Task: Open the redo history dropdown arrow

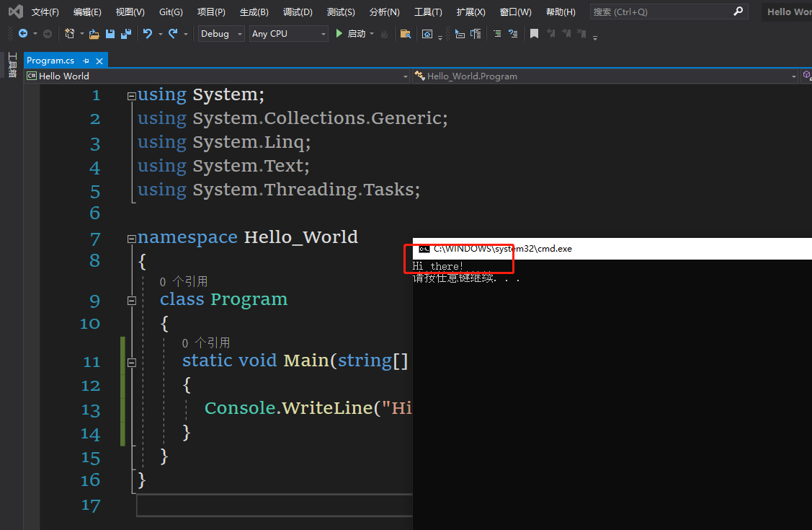Action: click(185, 34)
